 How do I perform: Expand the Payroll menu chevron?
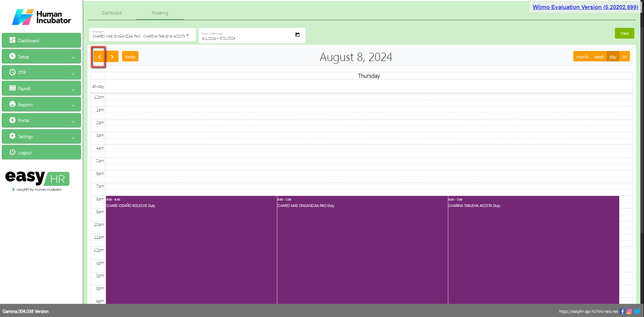73,90
